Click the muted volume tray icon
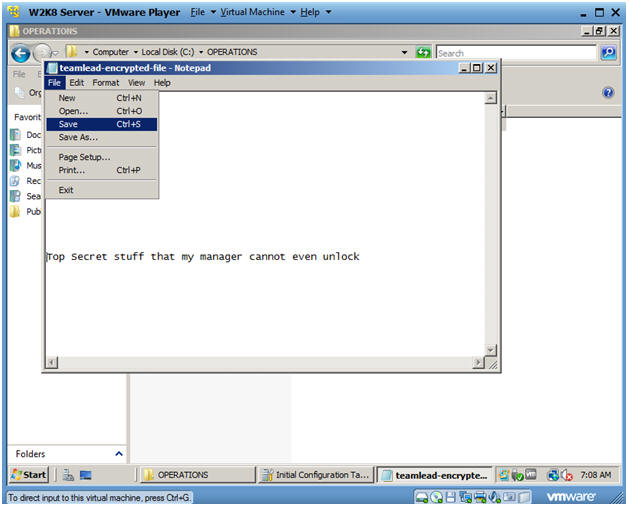 click(x=567, y=475)
